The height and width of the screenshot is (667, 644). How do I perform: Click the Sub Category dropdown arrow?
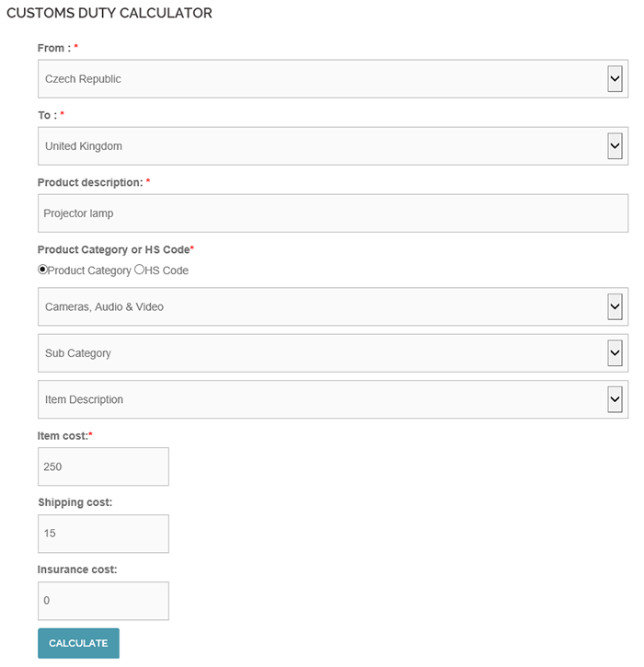coord(615,353)
